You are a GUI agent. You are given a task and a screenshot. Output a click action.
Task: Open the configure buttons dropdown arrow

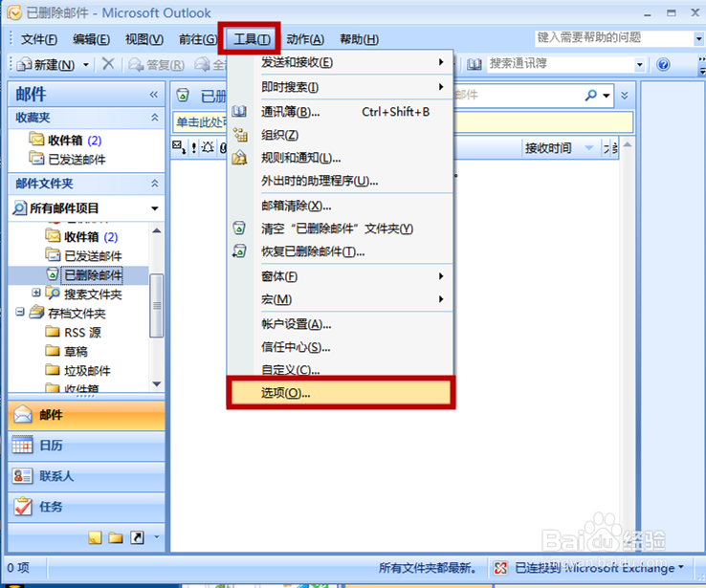tap(157, 537)
